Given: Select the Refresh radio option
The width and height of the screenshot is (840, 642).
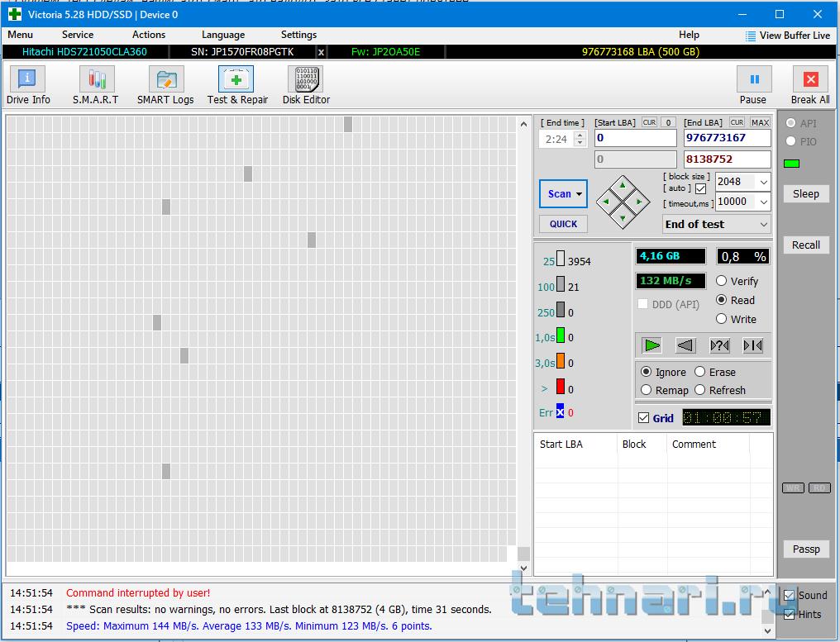Looking at the screenshot, I should coord(699,390).
